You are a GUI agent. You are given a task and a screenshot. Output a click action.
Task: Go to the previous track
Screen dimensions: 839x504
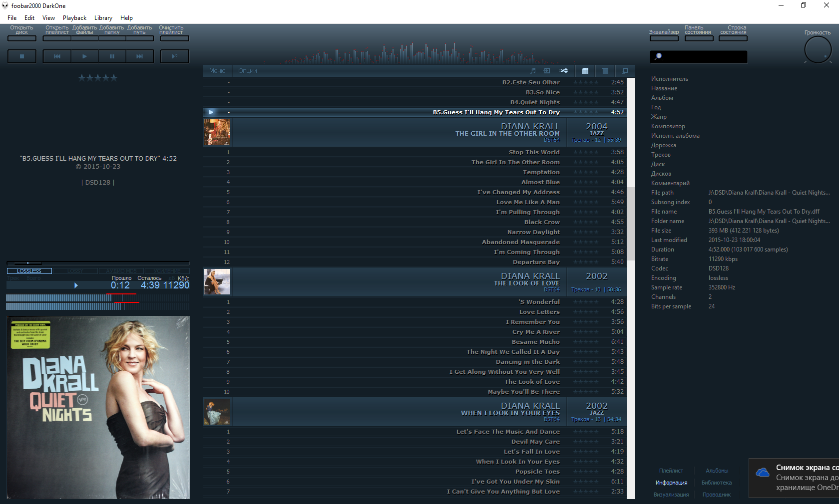[x=57, y=56]
